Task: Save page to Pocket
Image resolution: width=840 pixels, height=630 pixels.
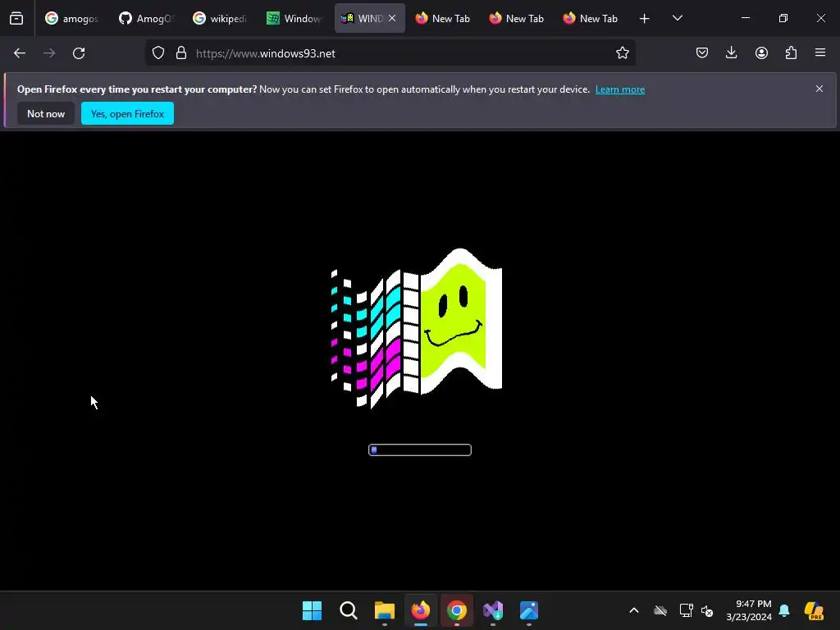Action: tap(702, 53)
